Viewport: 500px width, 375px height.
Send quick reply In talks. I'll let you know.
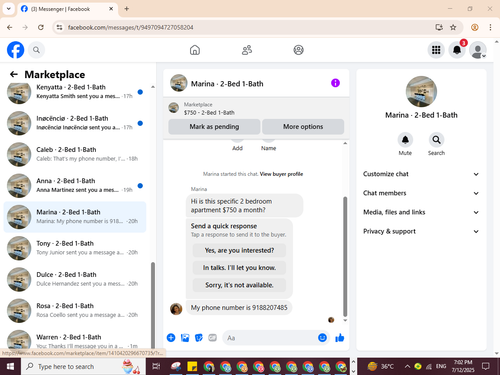pos(239,268)
